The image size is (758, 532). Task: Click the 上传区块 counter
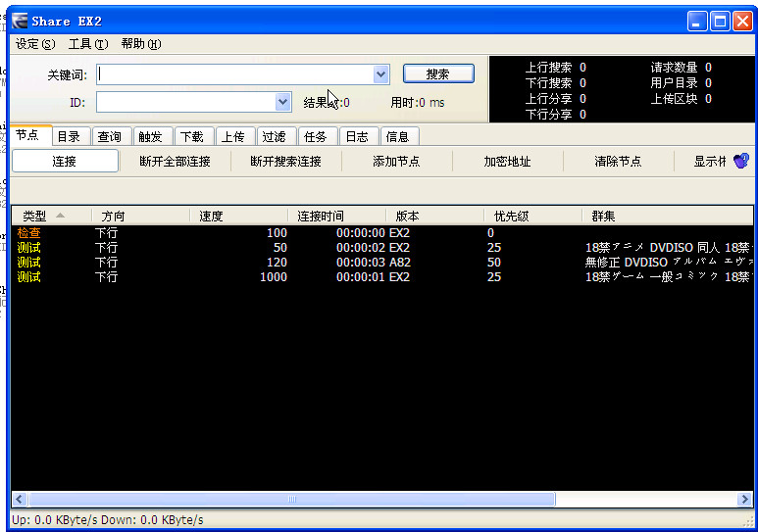(x=682, y=99)
